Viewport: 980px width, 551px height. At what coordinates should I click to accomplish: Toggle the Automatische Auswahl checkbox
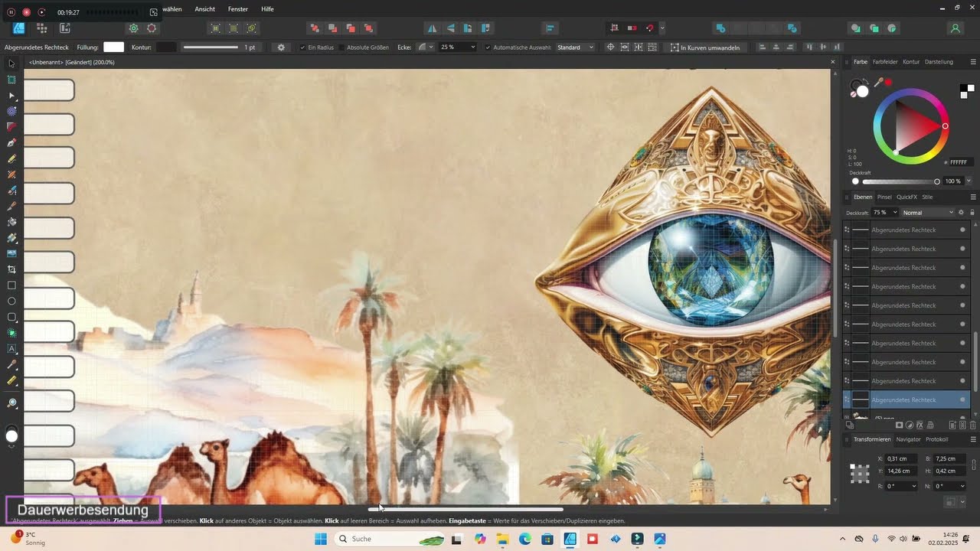point(488,47)
